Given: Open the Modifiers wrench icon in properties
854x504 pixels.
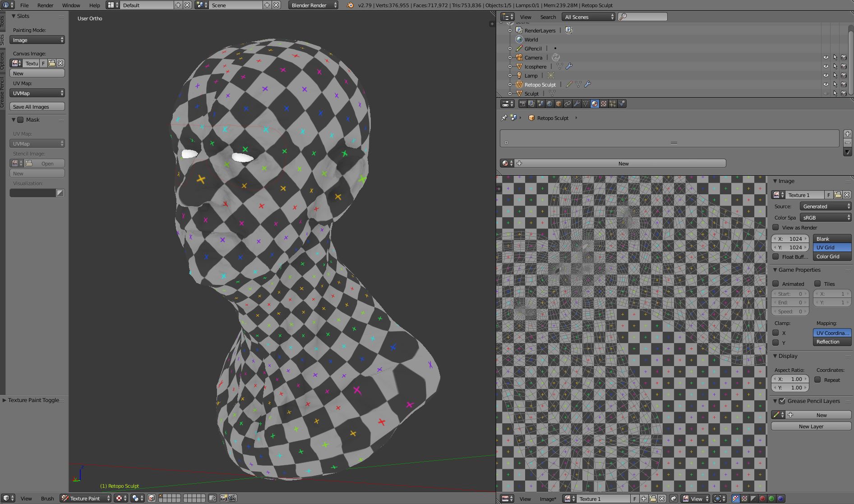Looking at the screenshot, I should 577,104.
